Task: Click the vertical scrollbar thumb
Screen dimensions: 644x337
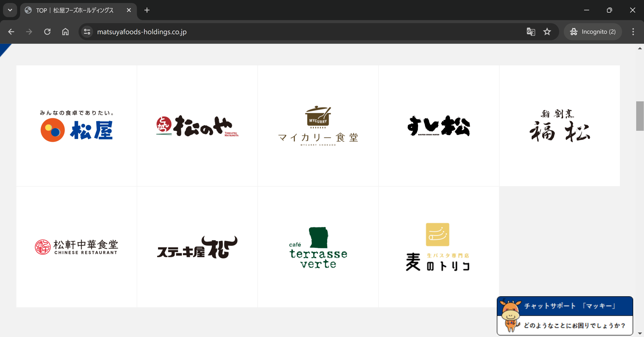Action: [640, 116]
